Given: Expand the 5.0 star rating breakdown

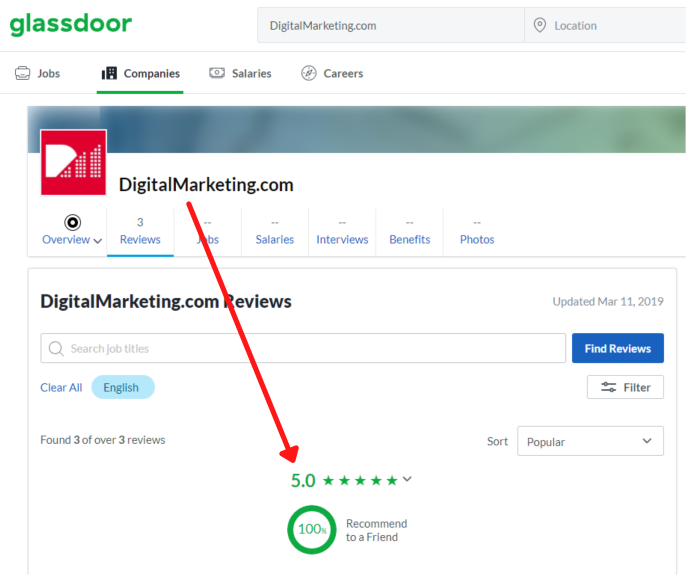Looking at the screenshot, I should coord(407,479).
